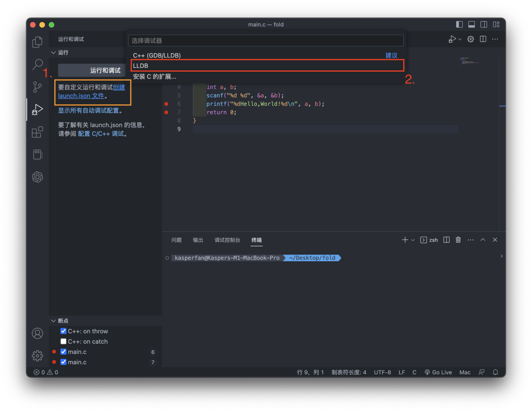Image resolution: width=532 pixels, height=412 pixels.
Task: Open the notebook-style icon below Extensions
Action: coord(37,154)
